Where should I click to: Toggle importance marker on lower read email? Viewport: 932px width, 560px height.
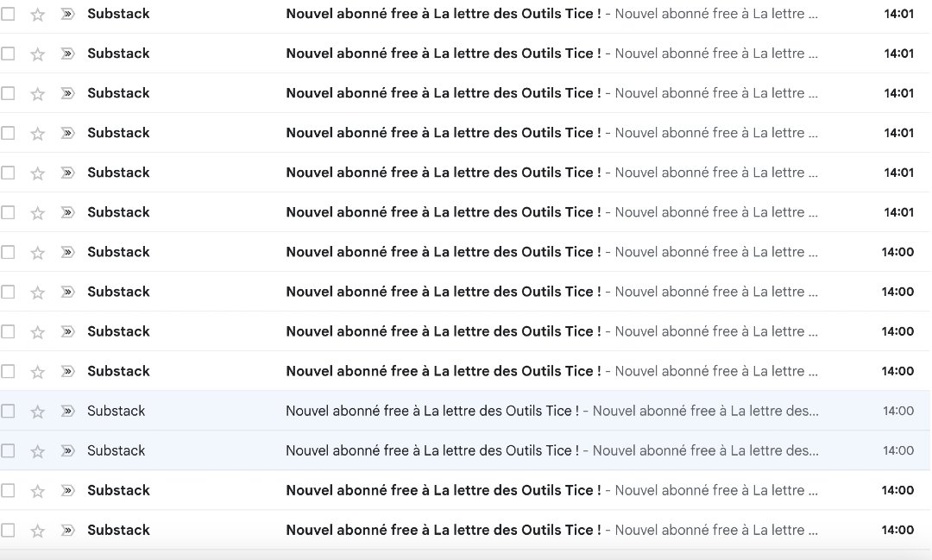click(68, 450)
